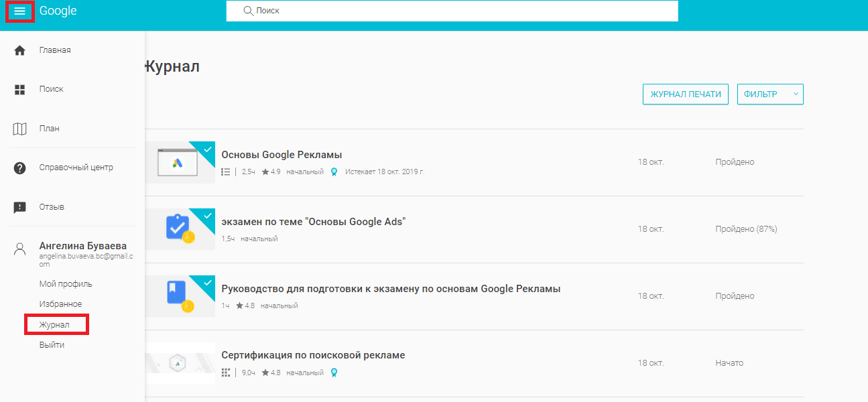The width and height of the screenshot is (868, 402).
Task: Open the exam preparation guide thumbnail
Action: click(x=180, y=296)
